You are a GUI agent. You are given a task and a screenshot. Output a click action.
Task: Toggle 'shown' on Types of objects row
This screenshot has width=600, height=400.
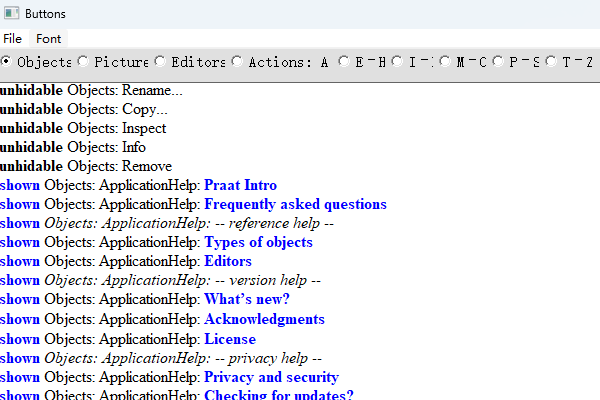(20, 242)
